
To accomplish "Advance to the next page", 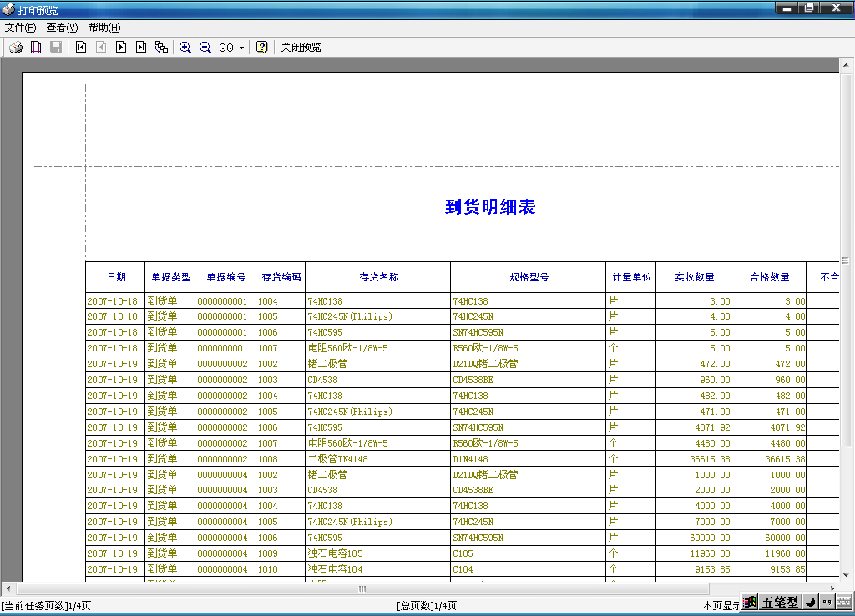I will click(x=121, y=48).
